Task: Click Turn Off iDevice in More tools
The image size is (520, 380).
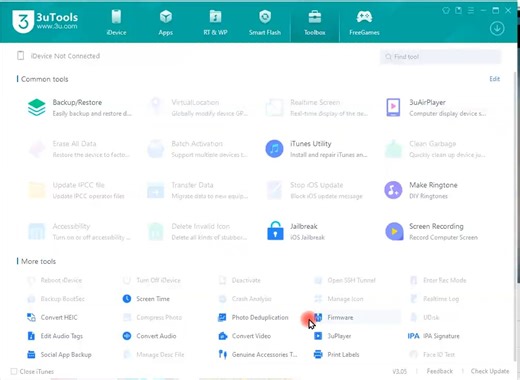Action: 152,280
